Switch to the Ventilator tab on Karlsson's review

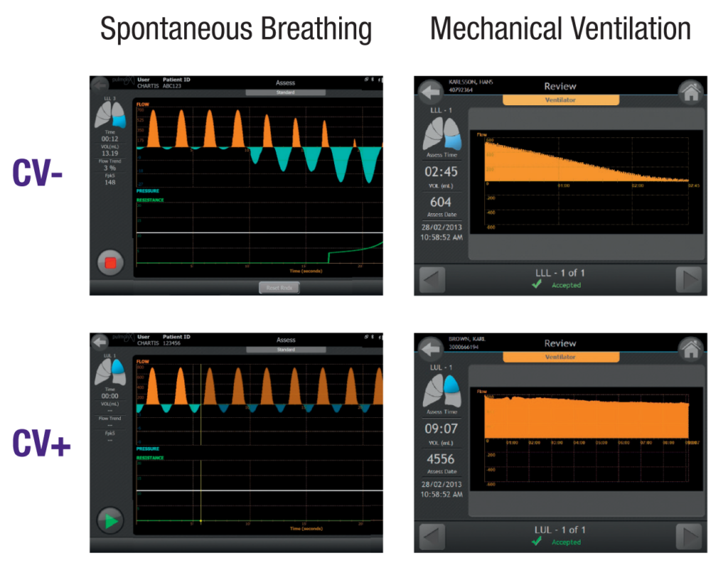pos(560,100)
